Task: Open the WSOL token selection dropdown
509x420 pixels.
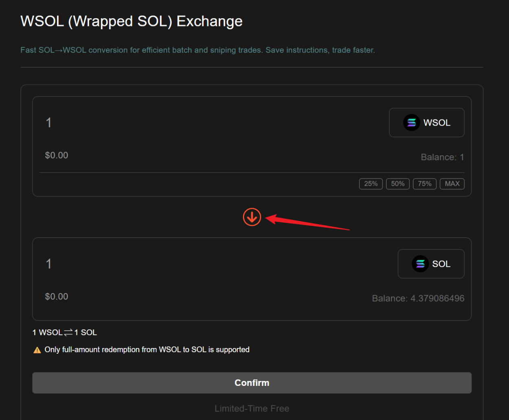Action: point(426,122)
